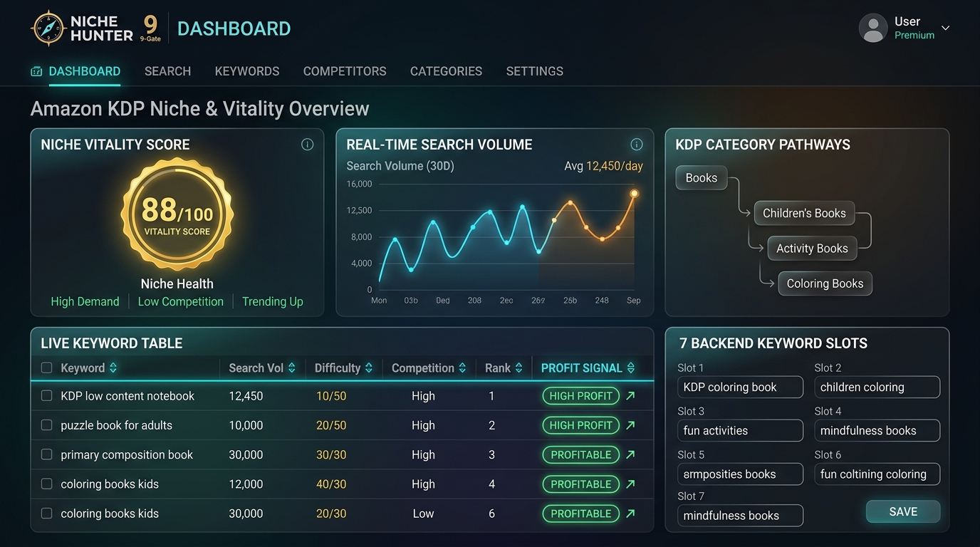Image resolution: width=980 pixels, height=547 pixels.
Task: Open trend arrow for rank 4 keyword
Action: tap(630, 484)
